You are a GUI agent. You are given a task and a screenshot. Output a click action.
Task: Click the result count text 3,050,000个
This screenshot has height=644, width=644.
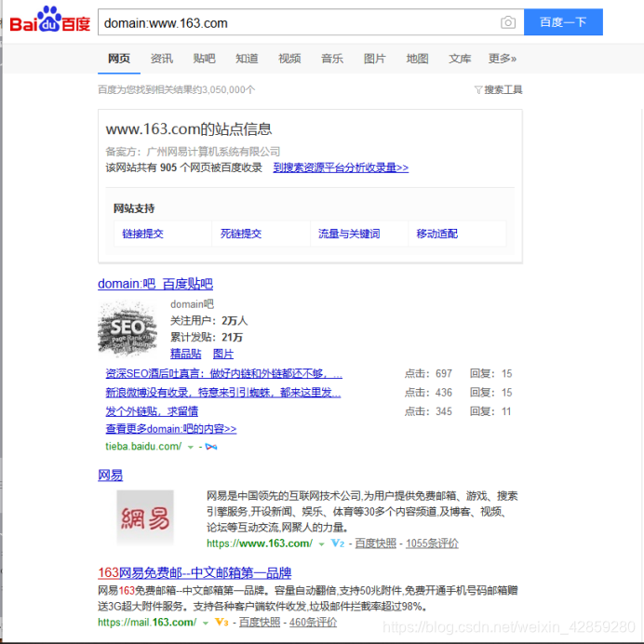(x=228, y=89)
